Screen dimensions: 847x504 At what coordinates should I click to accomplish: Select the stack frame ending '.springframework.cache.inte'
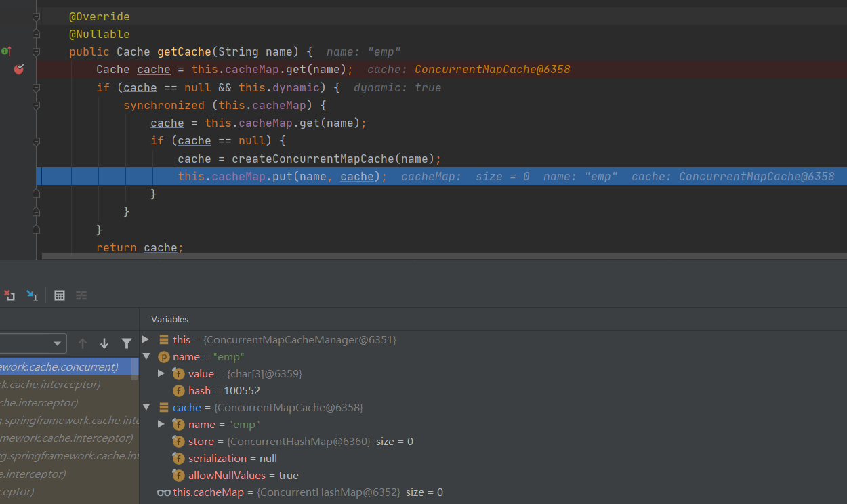pyautogui.click(x=69, y=420)
